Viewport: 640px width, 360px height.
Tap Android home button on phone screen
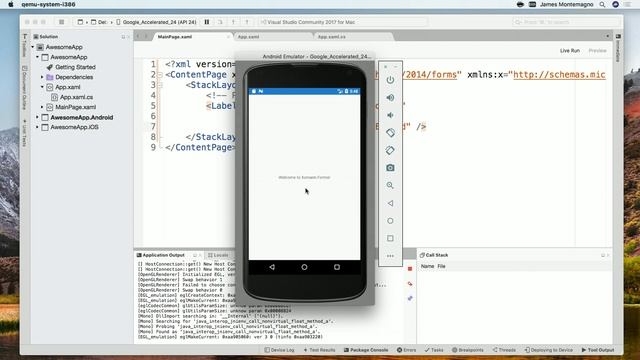304,267
